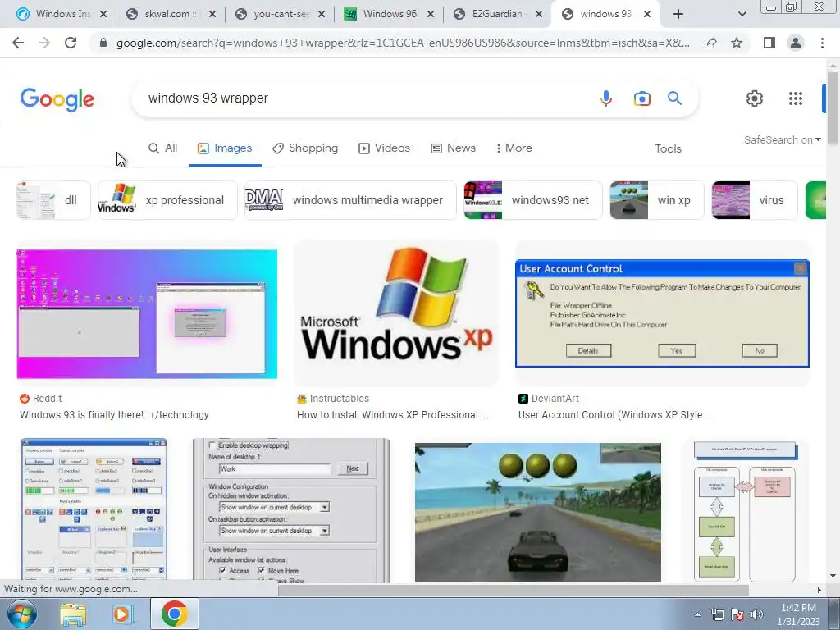
Task: Expand the tab search chevron
Action: (742, 14)
